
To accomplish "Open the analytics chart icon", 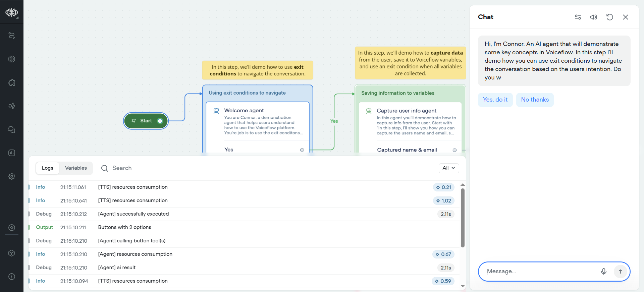I will pos(12,153).
